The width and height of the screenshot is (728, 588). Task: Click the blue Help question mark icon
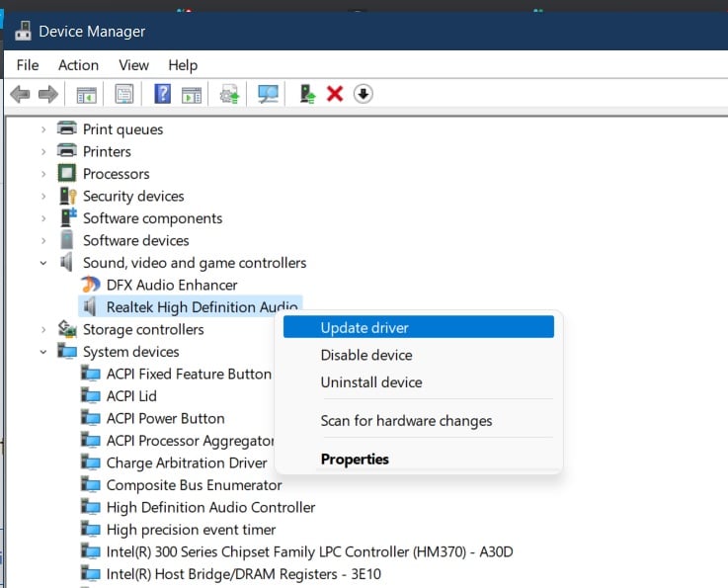(163, 94)
